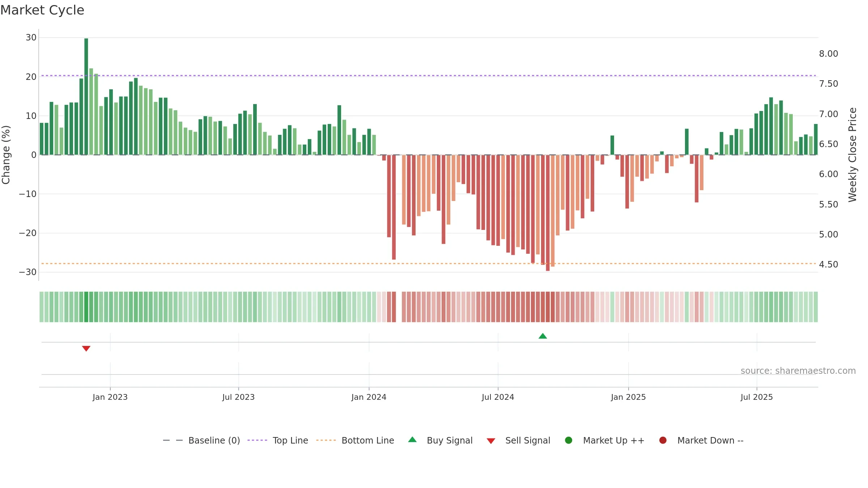Click the red Sell Signal triangle marker on the timeline
Image resolution: width=868 pixels, height=488 pixels.
tap(86, 348)
